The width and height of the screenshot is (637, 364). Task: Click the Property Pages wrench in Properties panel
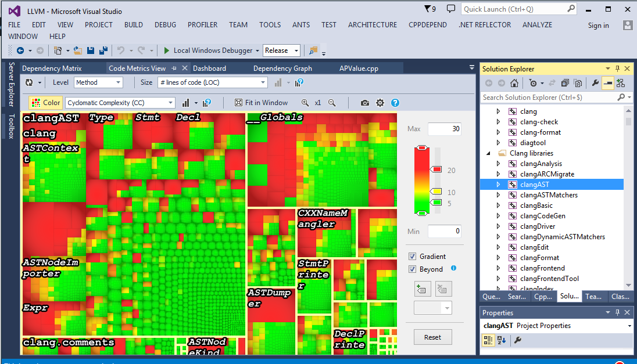point(517,340)
